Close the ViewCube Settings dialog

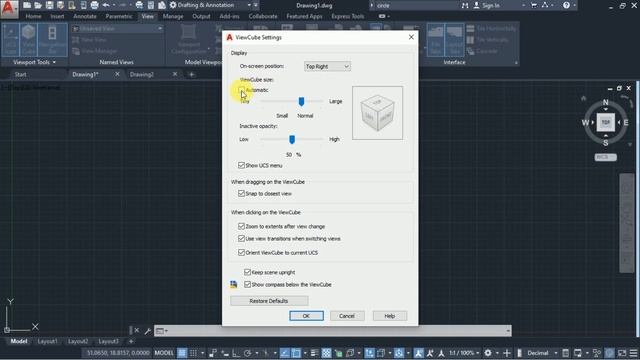click(x=411, y=37)
